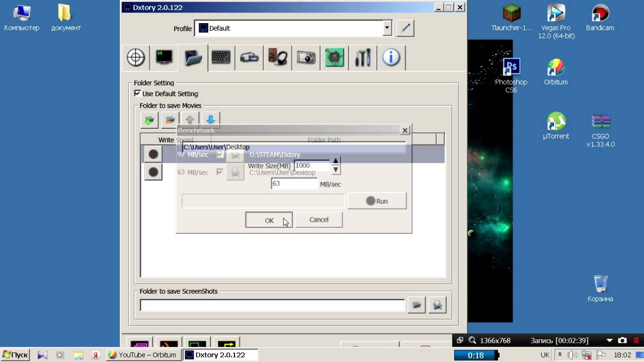Click record button in the 92 MB/sec row
The width and height of the screenshot is (644, 362).
[x=153, y=154]
